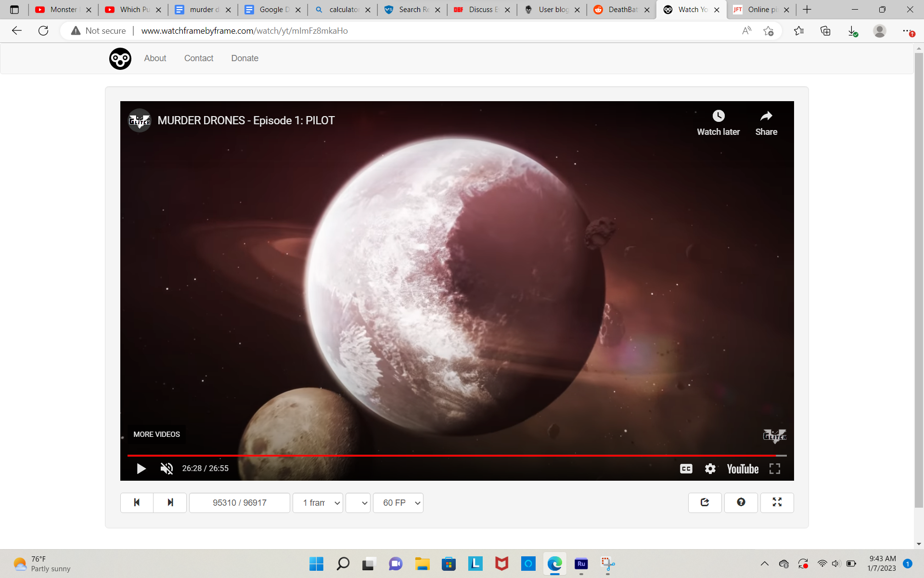This screenshot has height=578, width=924.
Task: Open the Donate page
Action: tap(245, 58)
